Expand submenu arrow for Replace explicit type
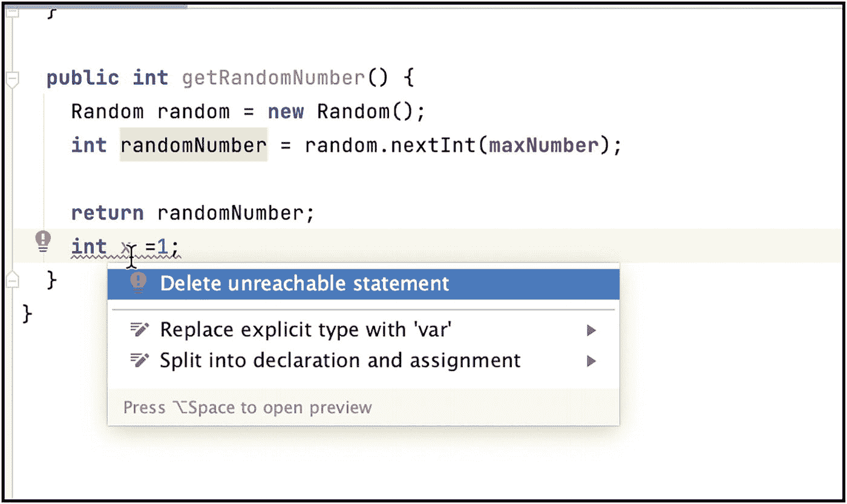847x504 pixels. [591, 330]
